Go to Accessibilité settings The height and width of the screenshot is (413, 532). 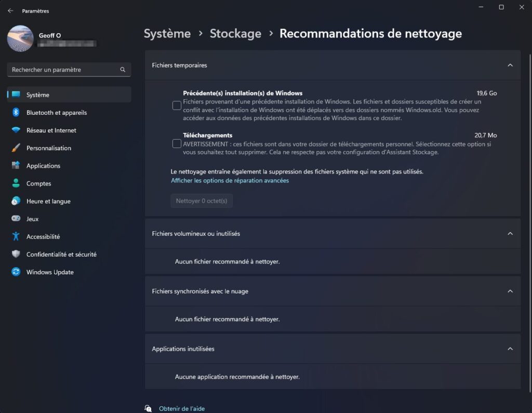point(69,236)
